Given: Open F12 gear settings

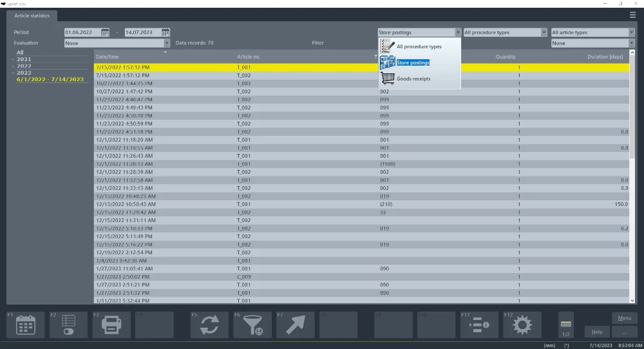Looking at the screenshot, I should (x=522, y=325).
